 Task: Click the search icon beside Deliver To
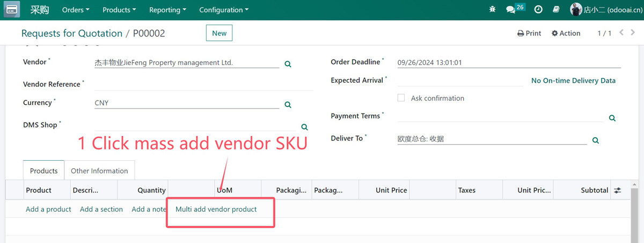[x=595, y=140]
